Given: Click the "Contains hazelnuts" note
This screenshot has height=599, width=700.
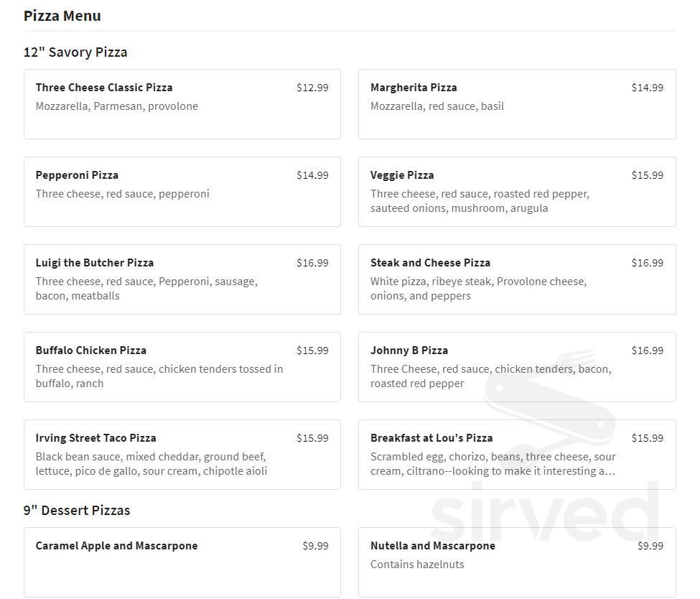Looking at the screenshot, I should (x=417, y=565).
